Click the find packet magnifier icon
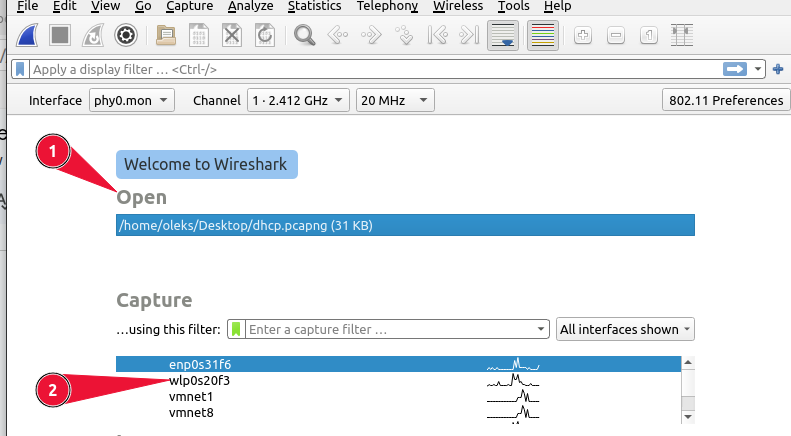Screen dimensions: 791x436 tap(305, 37)
